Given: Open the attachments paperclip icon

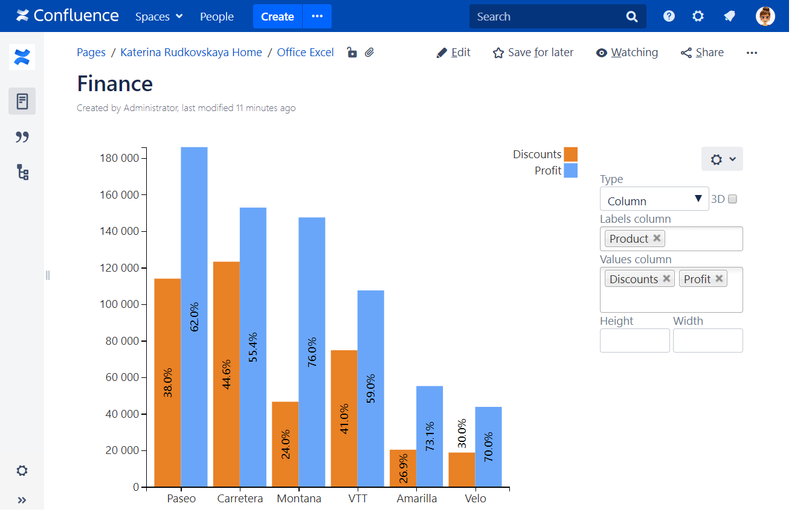Looking at the screenshot, I should click(370, 53).
